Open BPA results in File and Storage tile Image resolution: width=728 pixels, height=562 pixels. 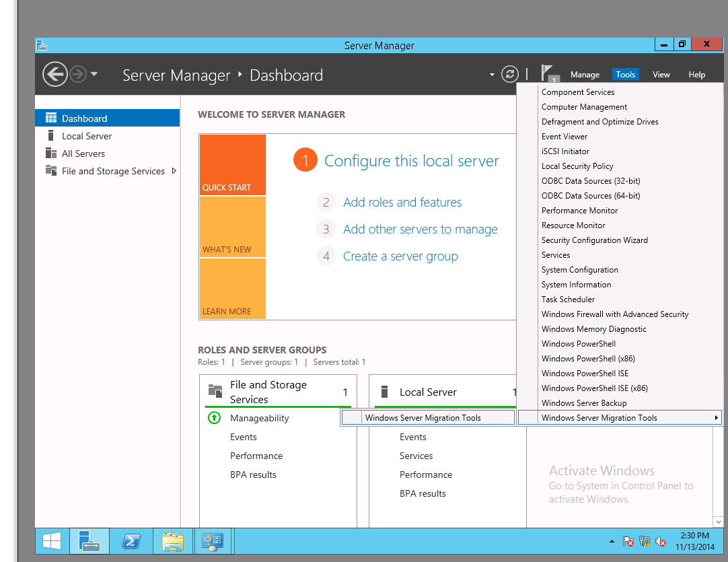(253, 475)
